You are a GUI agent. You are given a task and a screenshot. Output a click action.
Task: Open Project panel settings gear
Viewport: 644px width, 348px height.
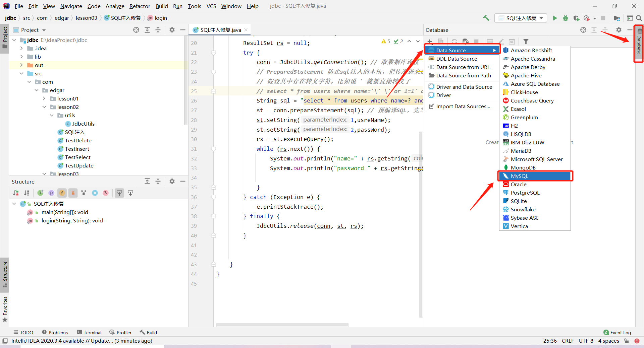(172, 30)
